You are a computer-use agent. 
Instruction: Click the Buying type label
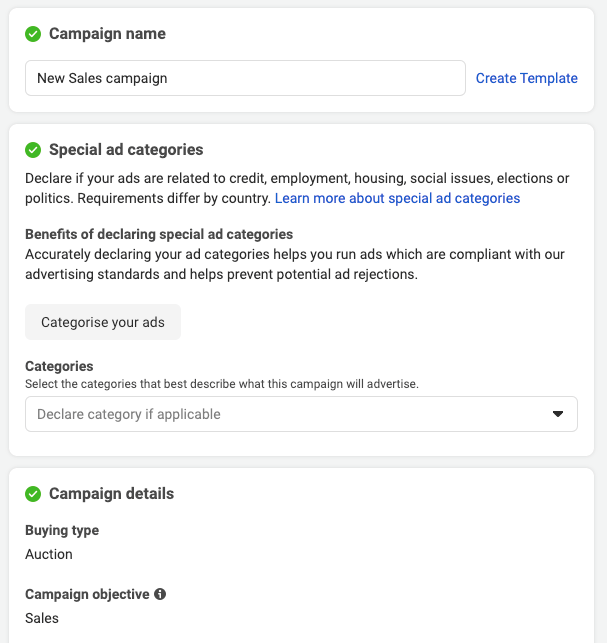pos(62,530)
